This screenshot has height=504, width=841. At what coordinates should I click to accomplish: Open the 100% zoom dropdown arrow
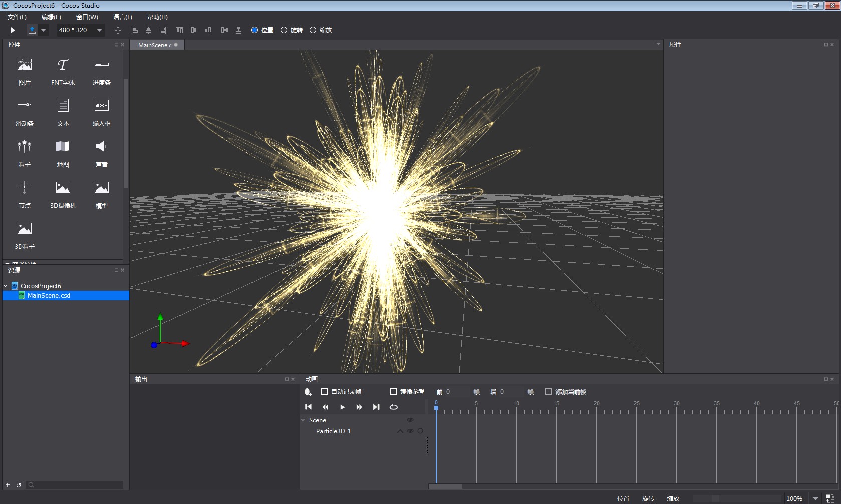coord(815,498)
